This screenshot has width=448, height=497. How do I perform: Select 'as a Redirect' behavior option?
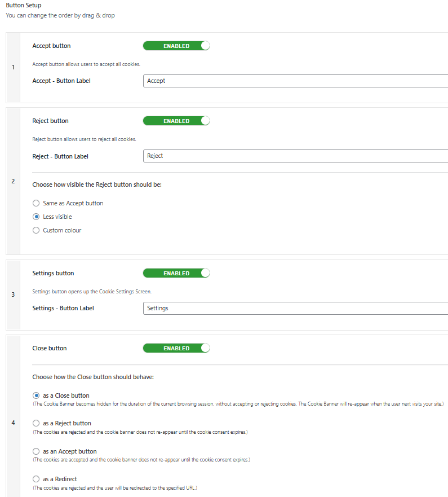click(36, 479)
